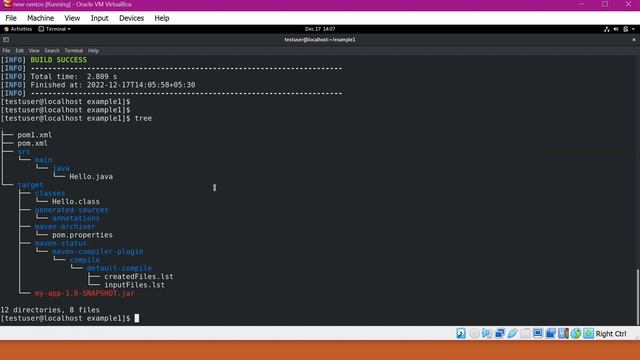This screenshot has height=360, width=640.
Task: Click the optical disc status icon
Action: (474, 333)
